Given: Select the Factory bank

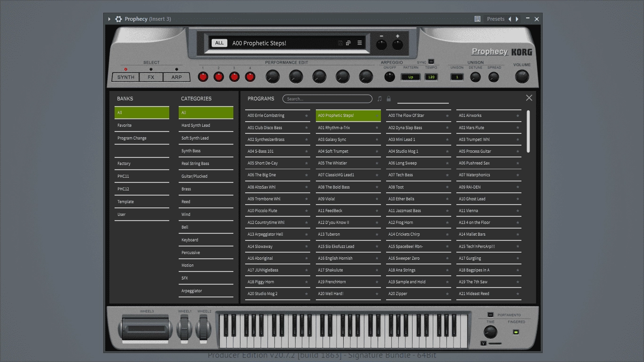Looking at the screenshot, I should (142, 164).
